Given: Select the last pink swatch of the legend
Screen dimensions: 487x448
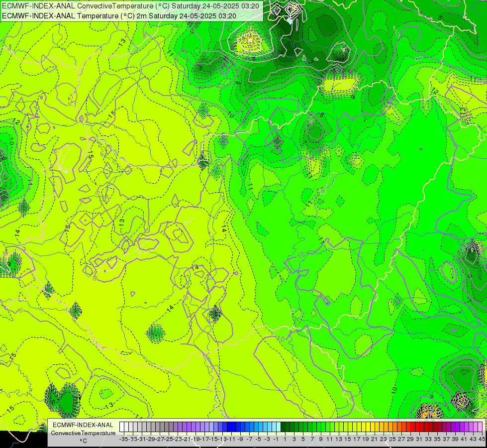Looking at the screenshot, I should [x=480, y=427].
